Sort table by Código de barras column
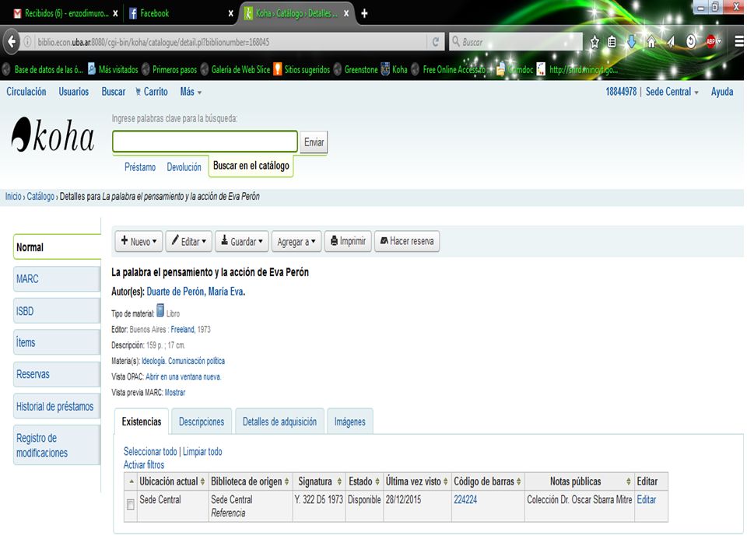Image resolution: width=747 pixels, height=560 pixels. coord(487,481)
